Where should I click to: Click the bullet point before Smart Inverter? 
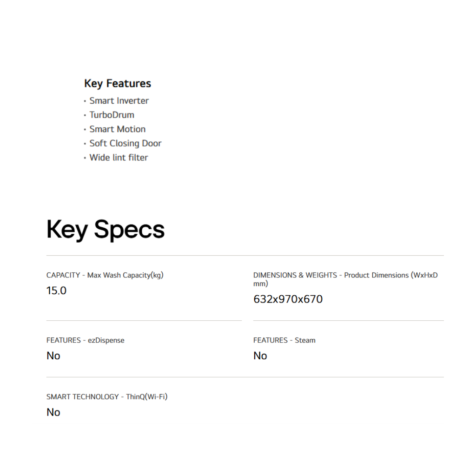click(x=85, y=101)
